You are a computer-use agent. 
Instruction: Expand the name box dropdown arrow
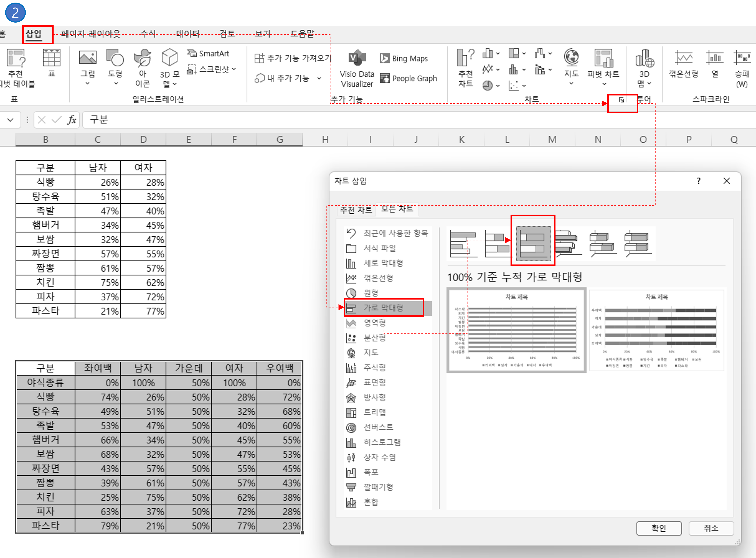pos(11,120)
